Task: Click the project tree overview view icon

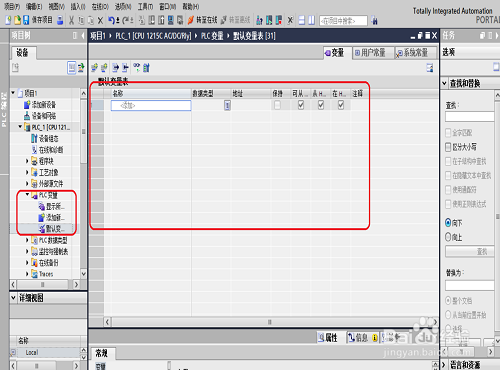Action: 71,68
